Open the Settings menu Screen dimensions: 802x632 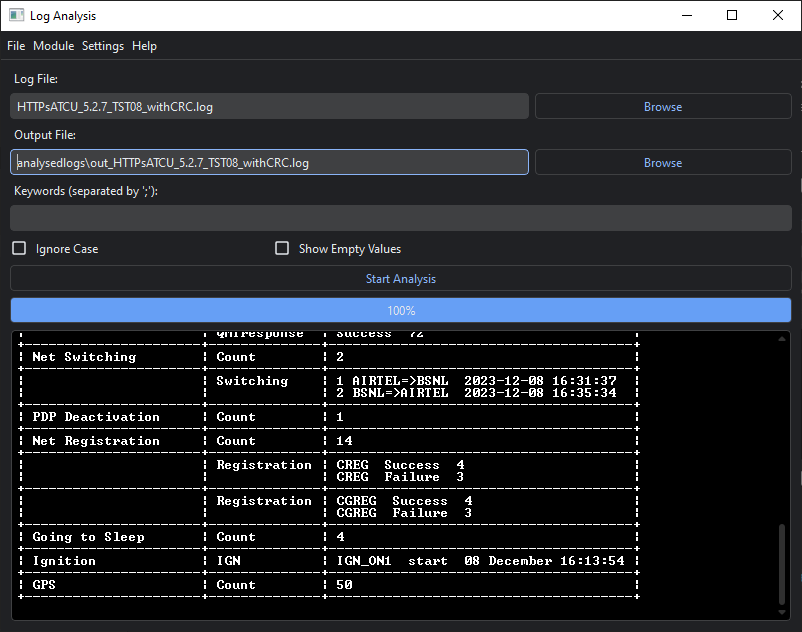103,46
